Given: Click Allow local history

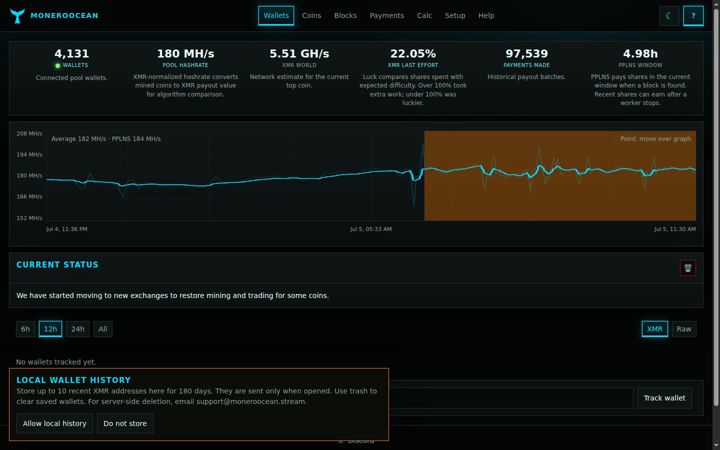Looking at the screenshot, I should [55, 423].
